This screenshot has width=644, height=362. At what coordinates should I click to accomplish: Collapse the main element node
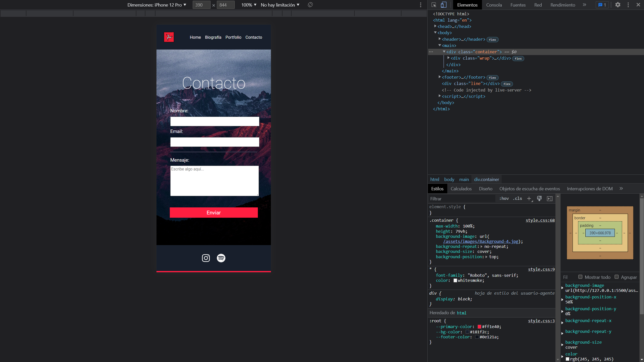coord(439,45)
